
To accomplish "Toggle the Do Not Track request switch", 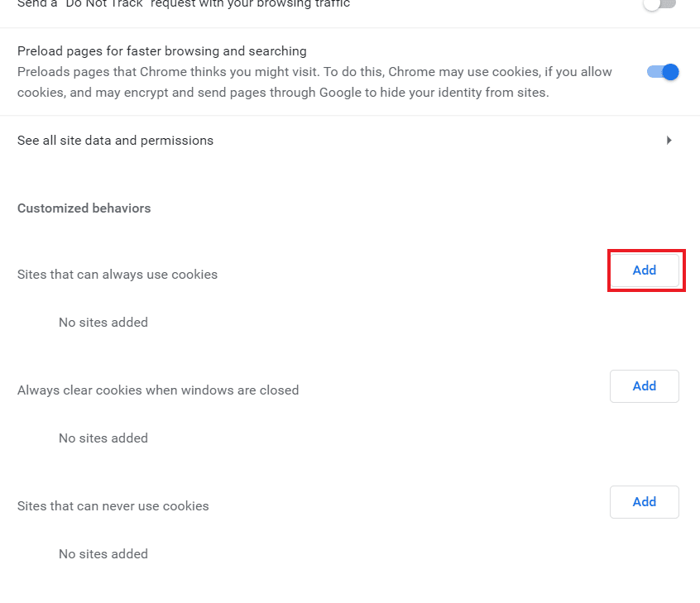I will point(661,4).
